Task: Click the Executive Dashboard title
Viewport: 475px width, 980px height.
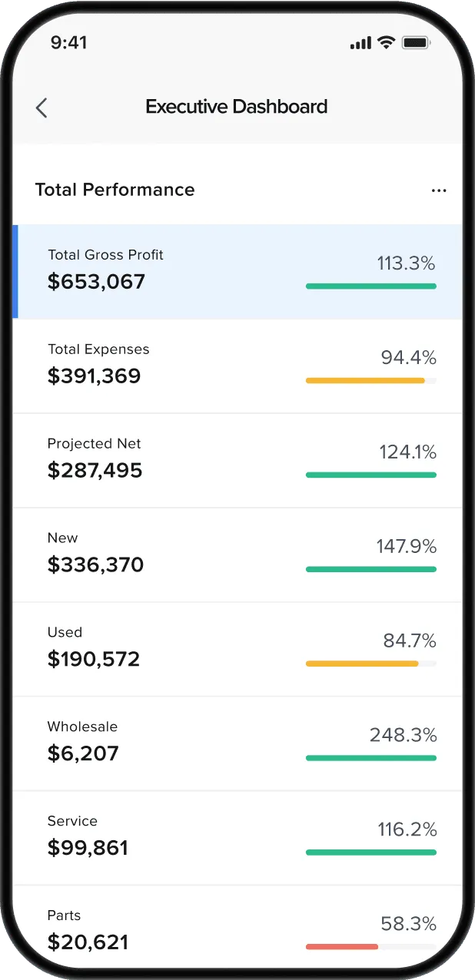Action: tap(237, 107)
